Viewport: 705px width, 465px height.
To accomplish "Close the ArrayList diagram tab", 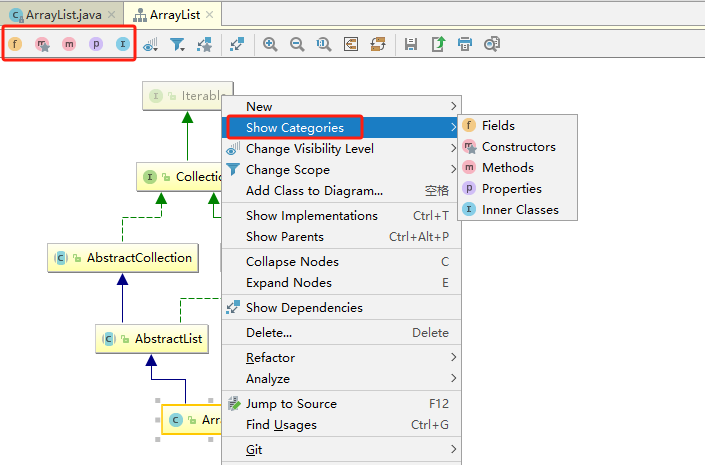I will coord(210,15).
